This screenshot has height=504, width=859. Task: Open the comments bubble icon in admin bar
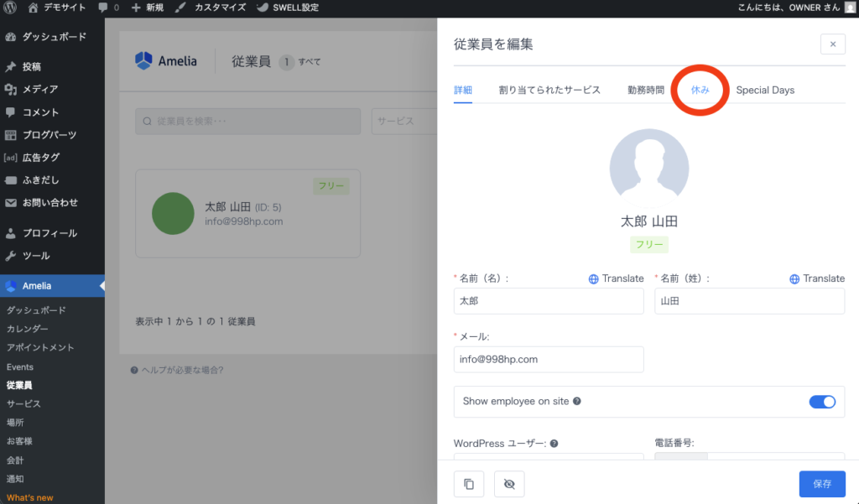click(x=103, y=8)
